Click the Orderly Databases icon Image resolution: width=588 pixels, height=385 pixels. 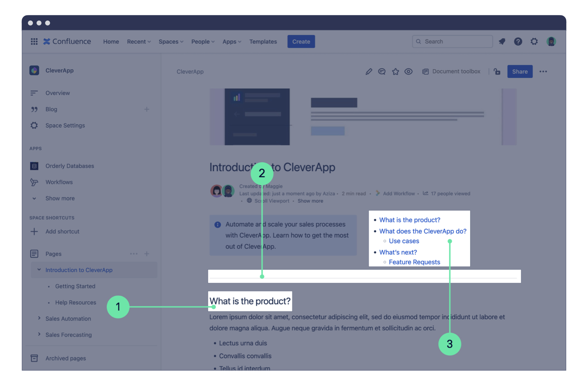[34, 166]
